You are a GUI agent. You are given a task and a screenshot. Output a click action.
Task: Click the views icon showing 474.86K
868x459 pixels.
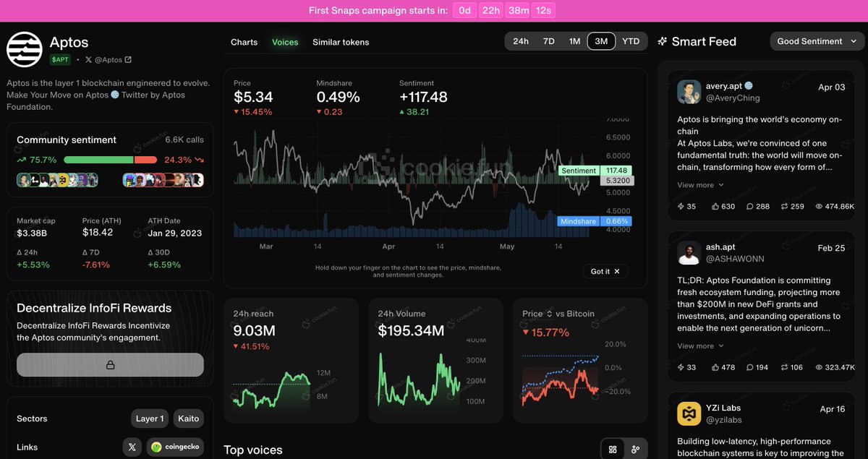click(x=819, y=207)
